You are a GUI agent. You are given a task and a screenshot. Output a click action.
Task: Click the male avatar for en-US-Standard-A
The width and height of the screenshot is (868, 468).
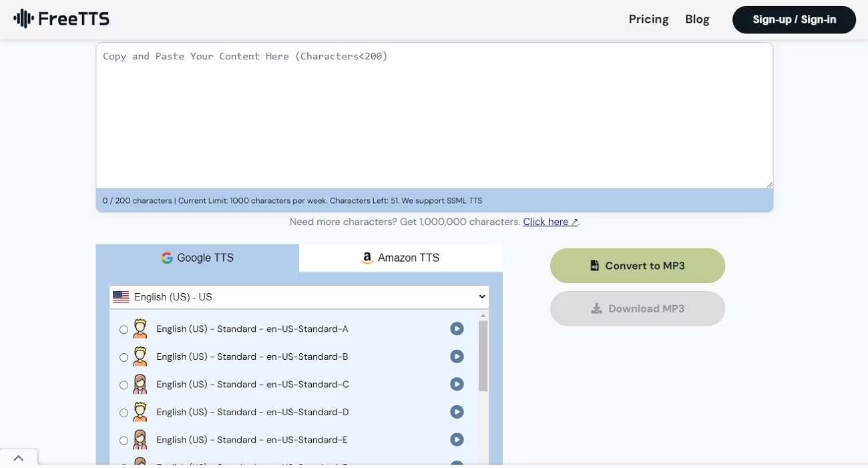[140, 328]
